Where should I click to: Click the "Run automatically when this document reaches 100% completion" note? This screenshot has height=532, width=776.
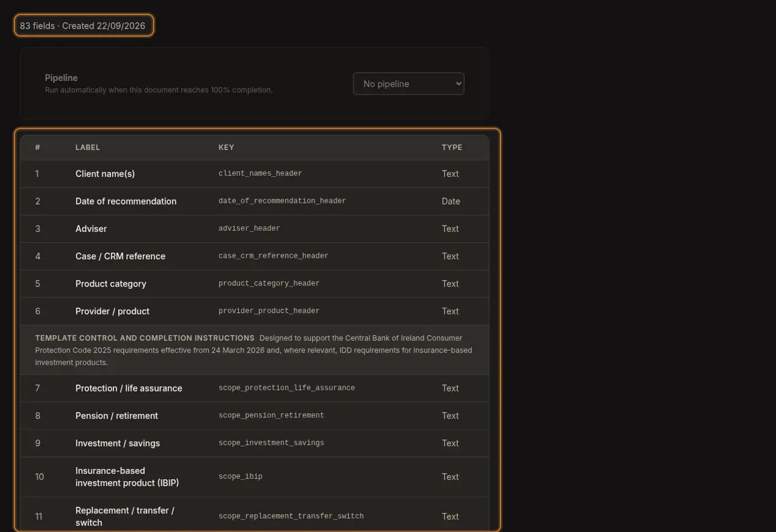(159, 90)
